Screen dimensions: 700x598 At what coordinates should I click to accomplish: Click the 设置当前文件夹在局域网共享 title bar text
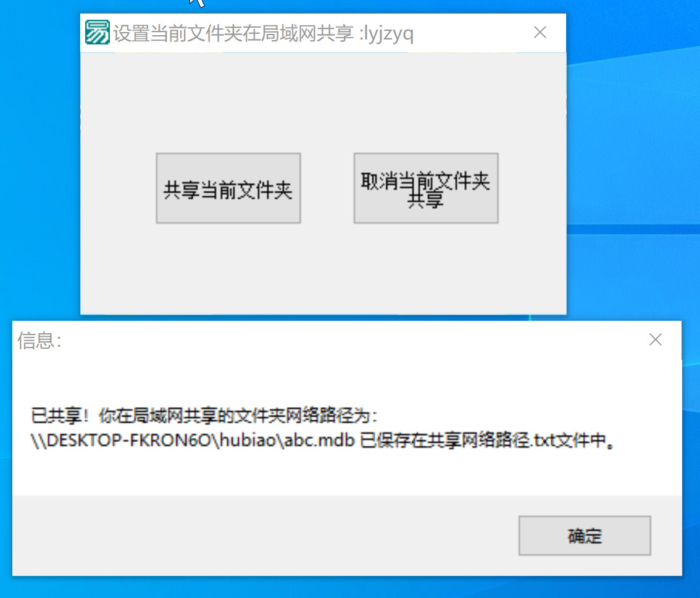233,33
